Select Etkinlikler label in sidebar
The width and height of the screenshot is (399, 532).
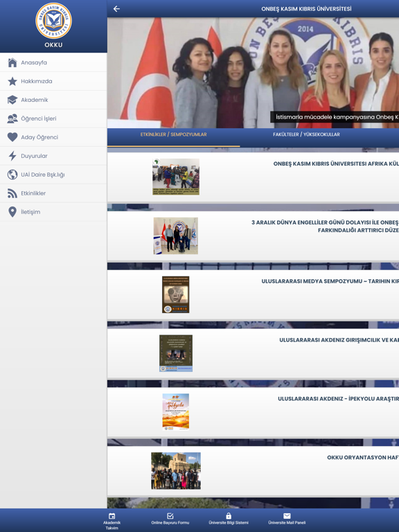click(33, 193)
